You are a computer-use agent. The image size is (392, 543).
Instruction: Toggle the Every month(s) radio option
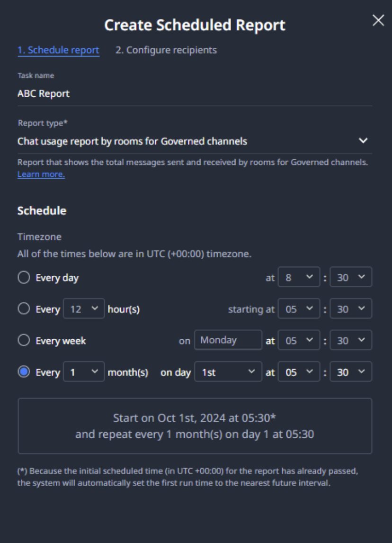(24, 372)
